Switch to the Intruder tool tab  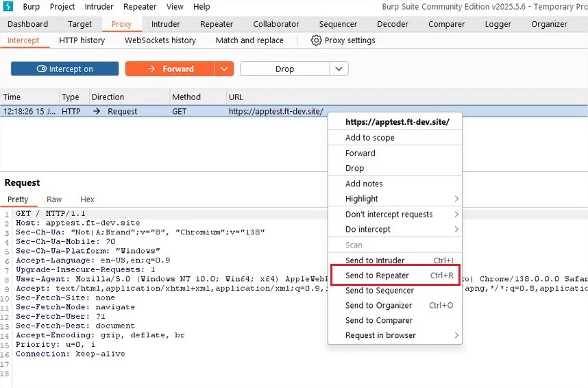click(166, 24)
